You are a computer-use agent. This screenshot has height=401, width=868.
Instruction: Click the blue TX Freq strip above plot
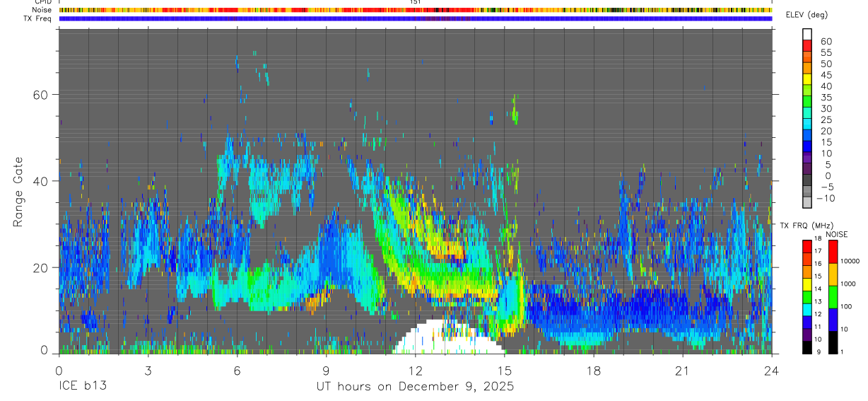coord(416,19)
